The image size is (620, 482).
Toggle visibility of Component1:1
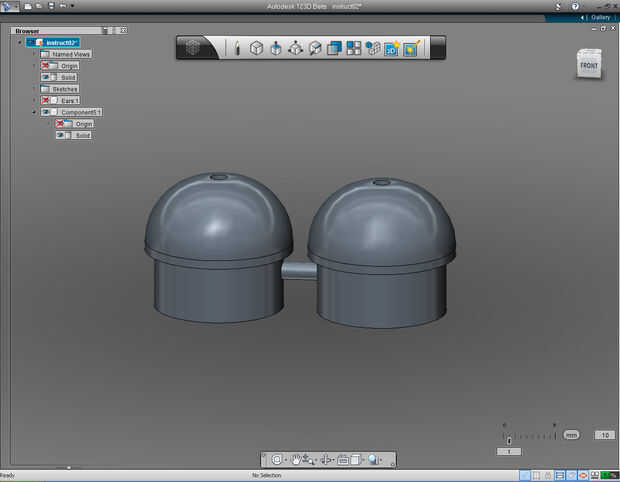point(46,112)
